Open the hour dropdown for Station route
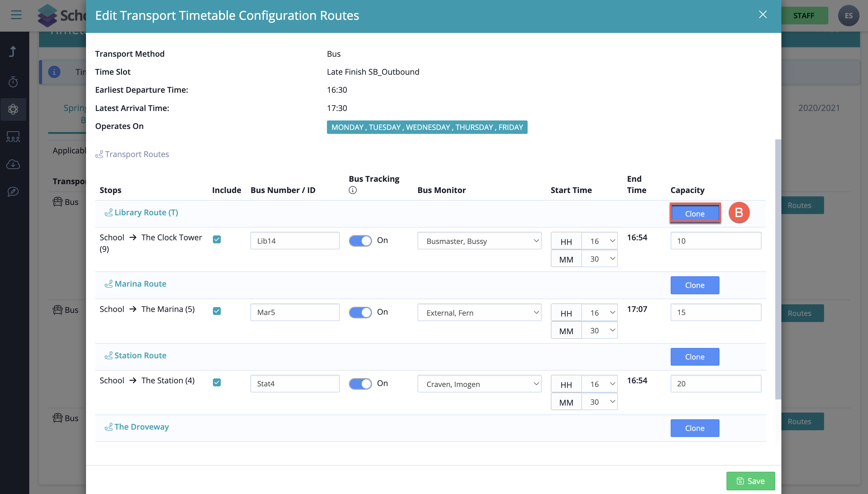 (x=600, y=384)
